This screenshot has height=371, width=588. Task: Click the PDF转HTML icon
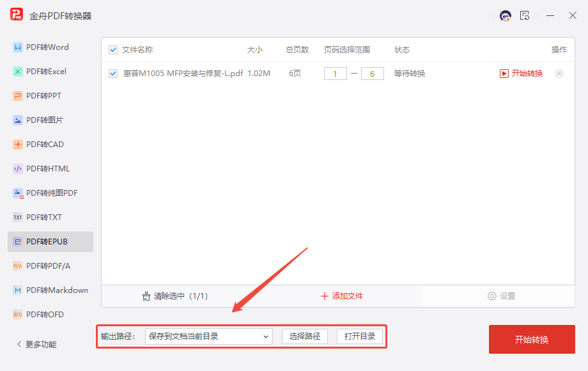[18, 169]
